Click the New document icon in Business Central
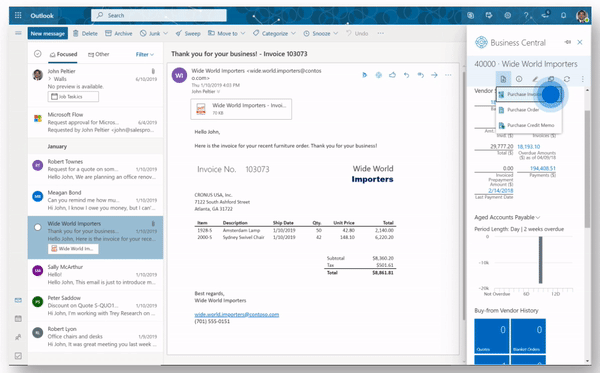Image resolution: width=600 pixels, height=373 pixels. [503, 79]
